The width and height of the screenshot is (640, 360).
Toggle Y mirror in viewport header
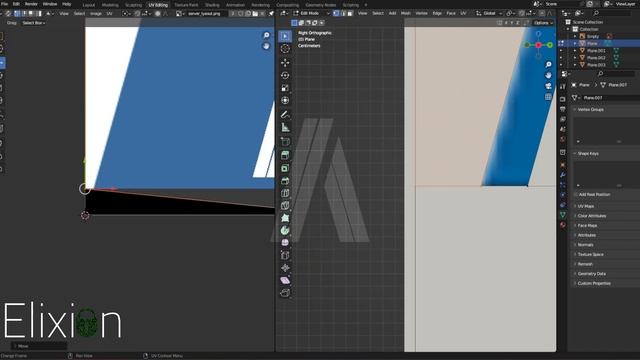click(512, 23)
